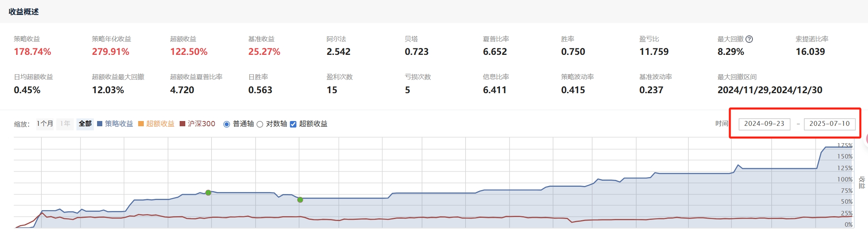Click the 策略年化收益 value 279.91%
This screenshot has width=868, height=240.
click(x=111, y=52)
